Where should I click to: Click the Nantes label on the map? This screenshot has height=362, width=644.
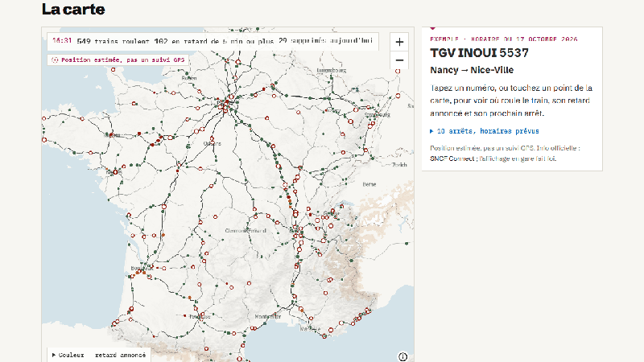112,172
